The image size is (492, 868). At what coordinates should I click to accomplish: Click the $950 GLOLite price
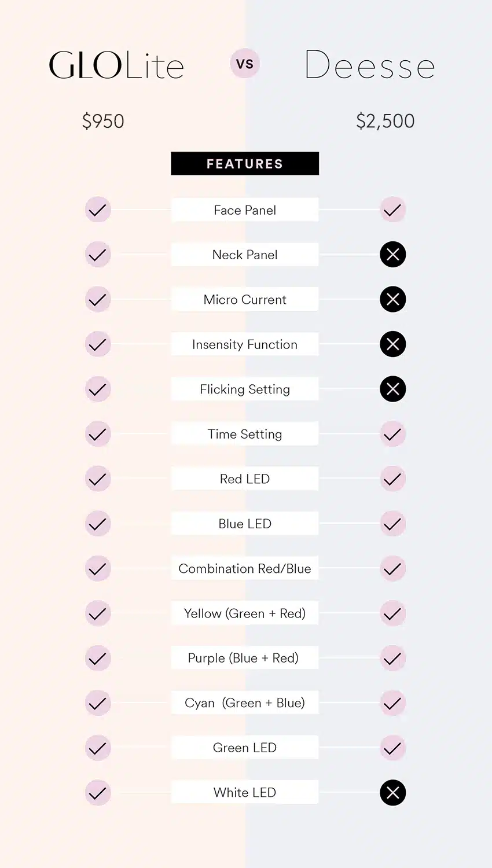point(103,121)
